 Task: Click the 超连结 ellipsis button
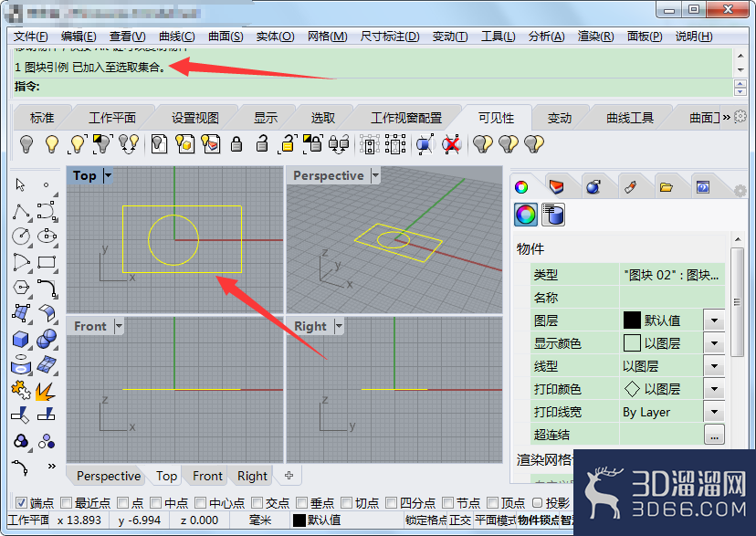point(714,435)
